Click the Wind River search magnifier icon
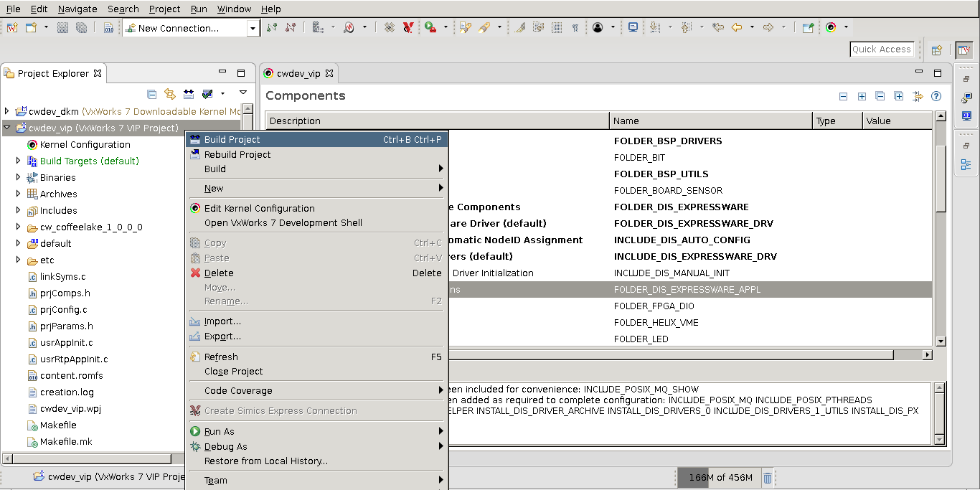Viewport: 980px width, 490px height. 349,28
